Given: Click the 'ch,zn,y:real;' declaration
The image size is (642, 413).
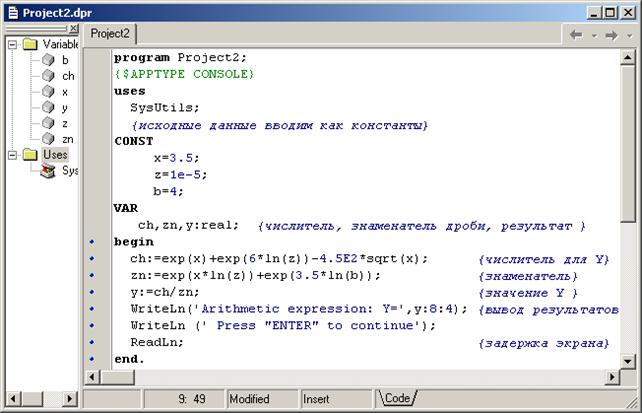Looking at the screenshot, I should point(188,225).
